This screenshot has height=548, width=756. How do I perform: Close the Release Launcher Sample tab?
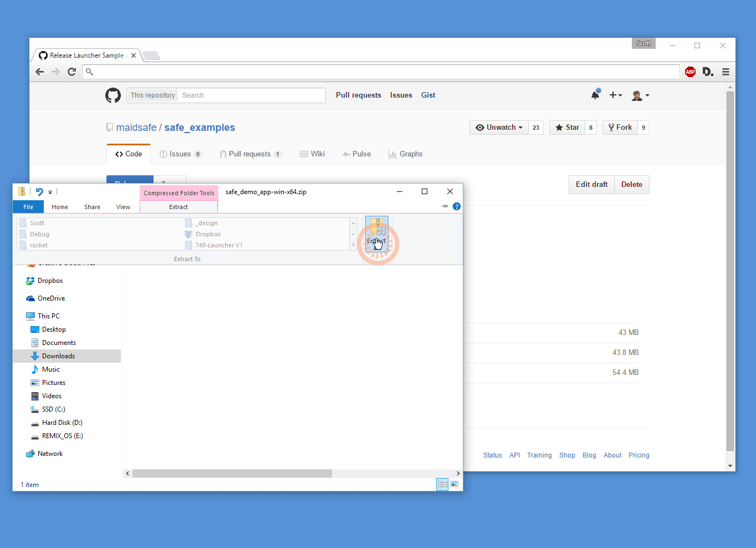[134, 55]
